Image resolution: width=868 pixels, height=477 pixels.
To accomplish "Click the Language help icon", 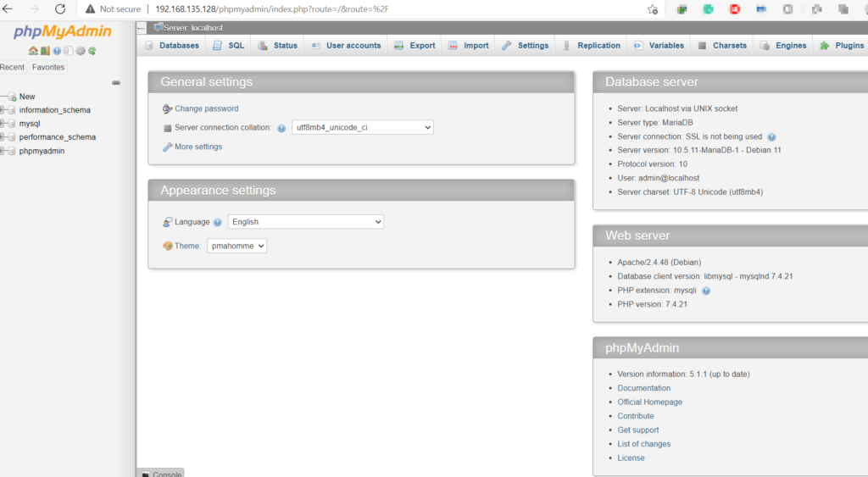I will pyautogui.click(x=218, y=223).
